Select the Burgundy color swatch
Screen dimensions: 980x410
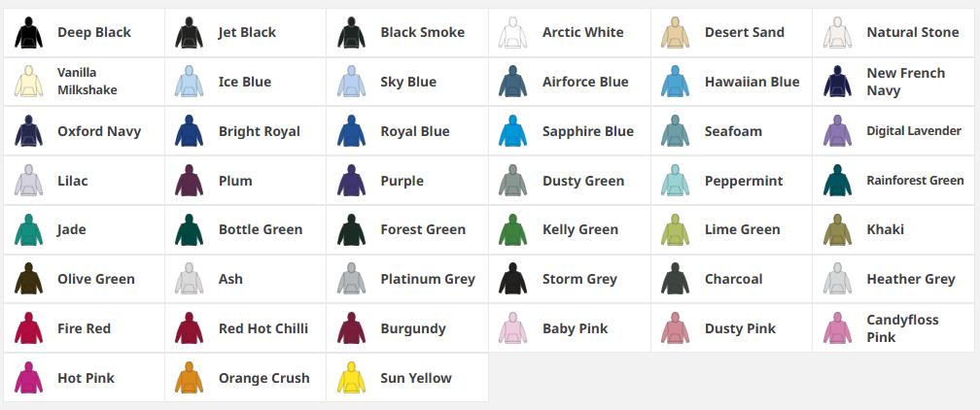coord(351,328)
